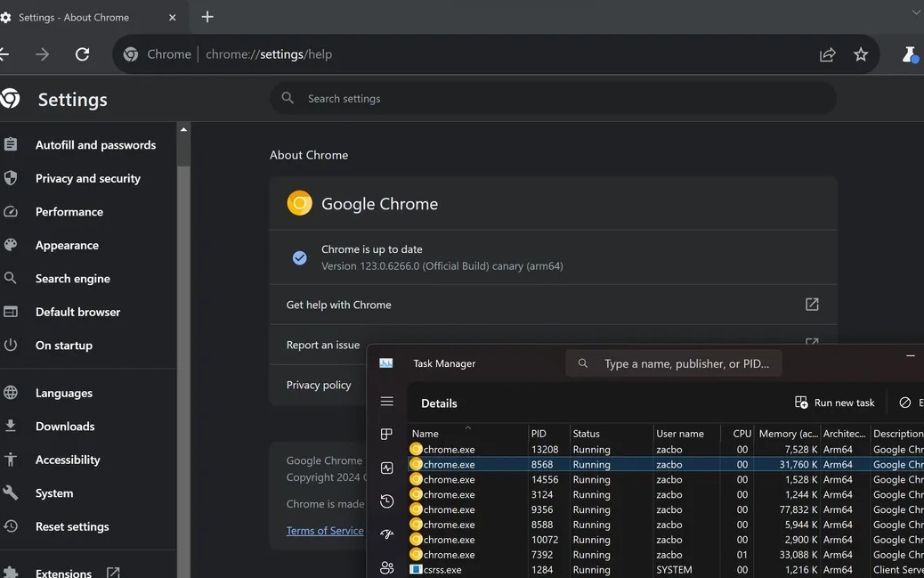Click the forward navigation arrow

tap(43, 54)
